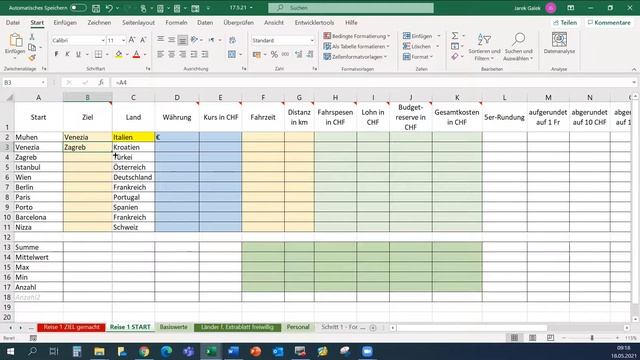Center text horizontally in the cell
The image size is (640, 360).
click(172, 54)
